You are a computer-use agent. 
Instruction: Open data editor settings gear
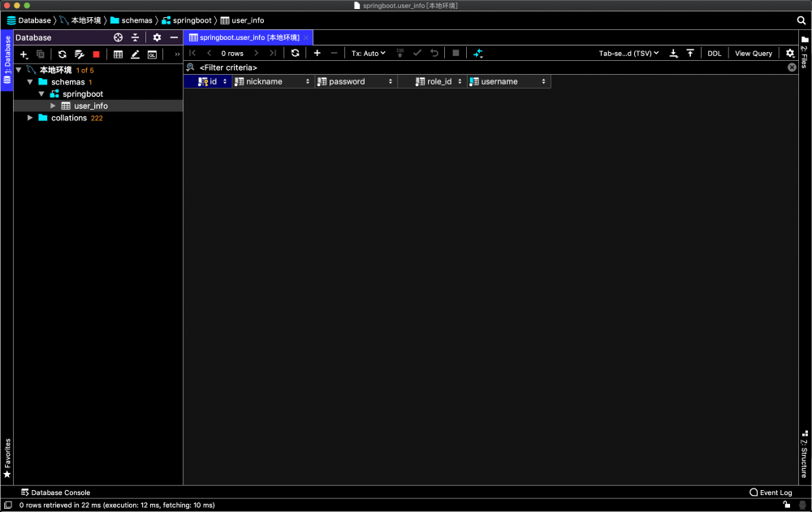click(790, 53)
